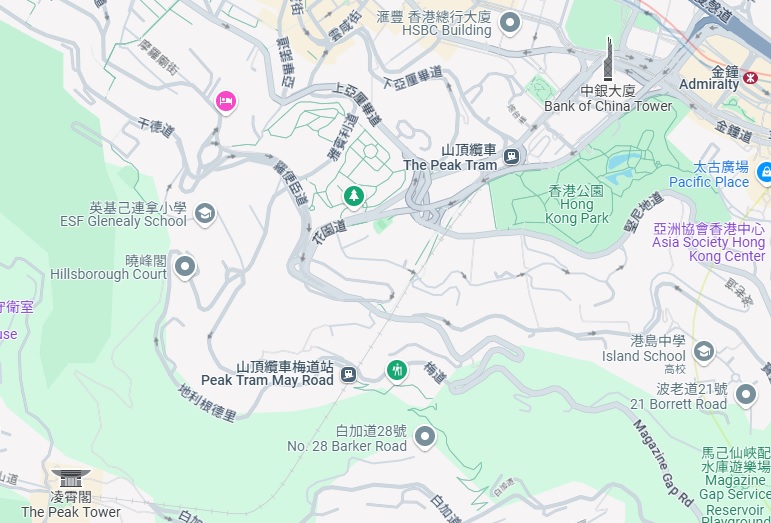Click the Pacific Place shopping icon
This screenshot has width=771, height=523.
coord(764,173)
